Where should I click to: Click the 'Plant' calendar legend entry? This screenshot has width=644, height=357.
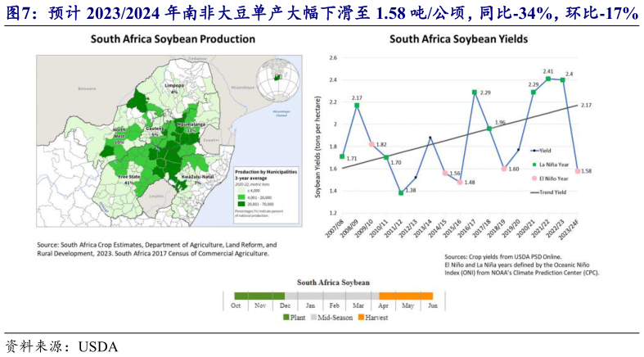coord(294,318)
